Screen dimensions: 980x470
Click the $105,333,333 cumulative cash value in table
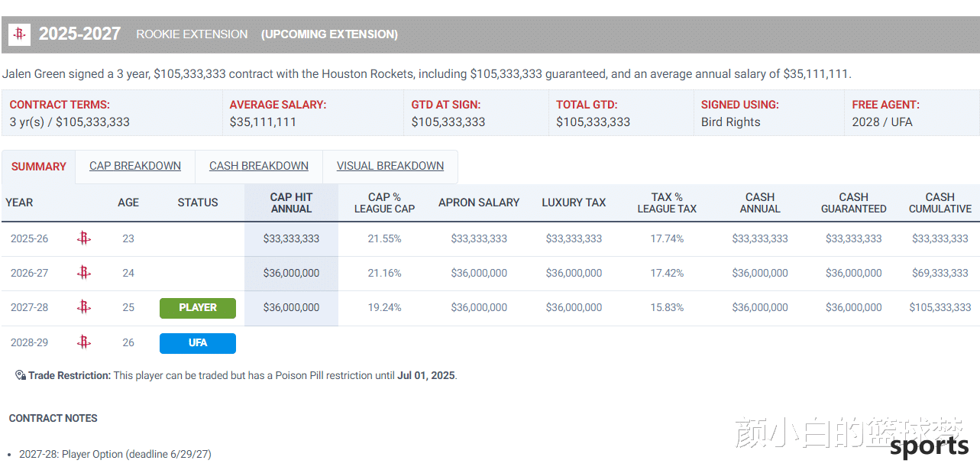coord(940,307)
